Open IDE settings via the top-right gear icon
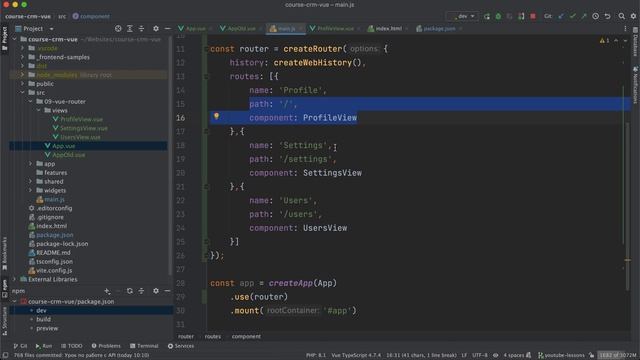640x360 pixels. (x=633, y=16)
